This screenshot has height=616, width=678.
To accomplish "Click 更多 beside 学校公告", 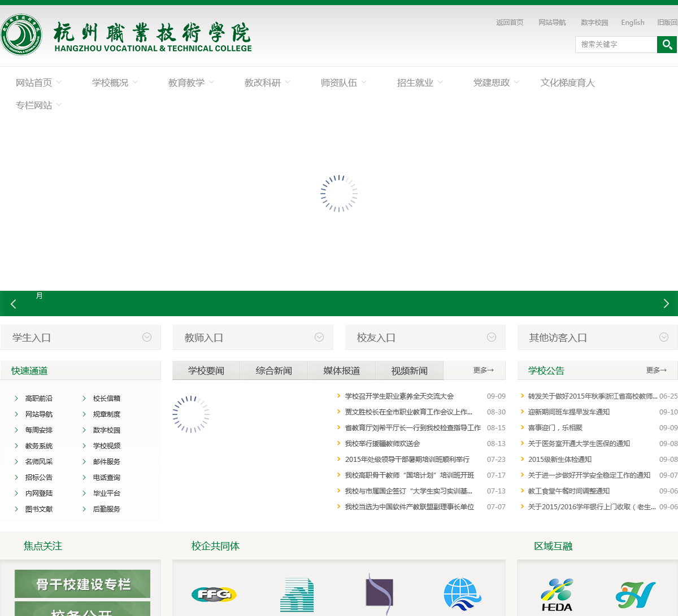I will (656, 370).
